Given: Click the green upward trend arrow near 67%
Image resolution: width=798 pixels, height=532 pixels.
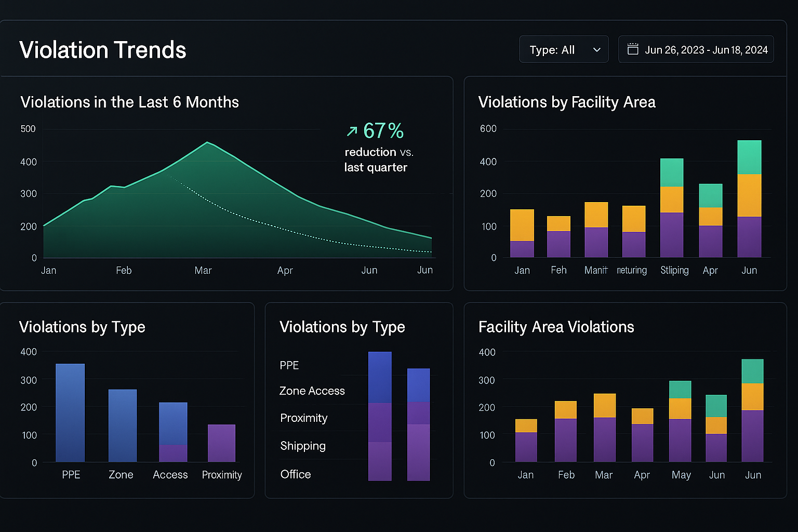Looking at the screenshot, I should tap(353, 130).
